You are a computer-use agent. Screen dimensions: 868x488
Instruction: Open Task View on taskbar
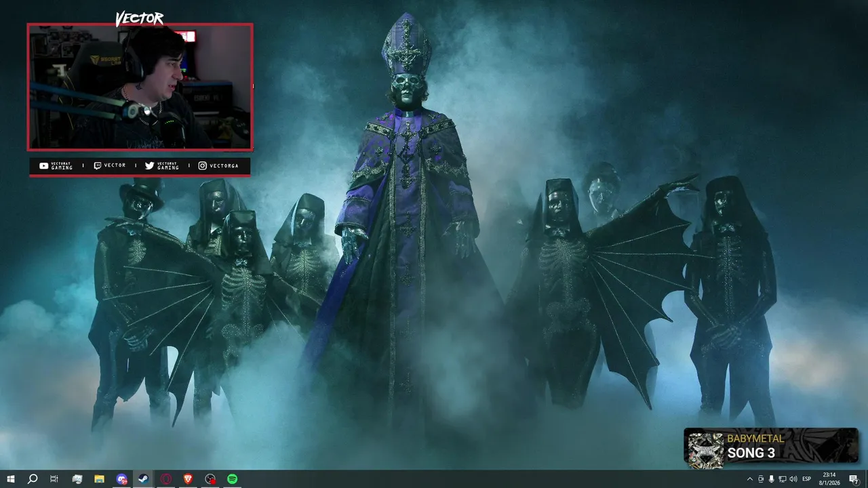[x=54, y=479]
